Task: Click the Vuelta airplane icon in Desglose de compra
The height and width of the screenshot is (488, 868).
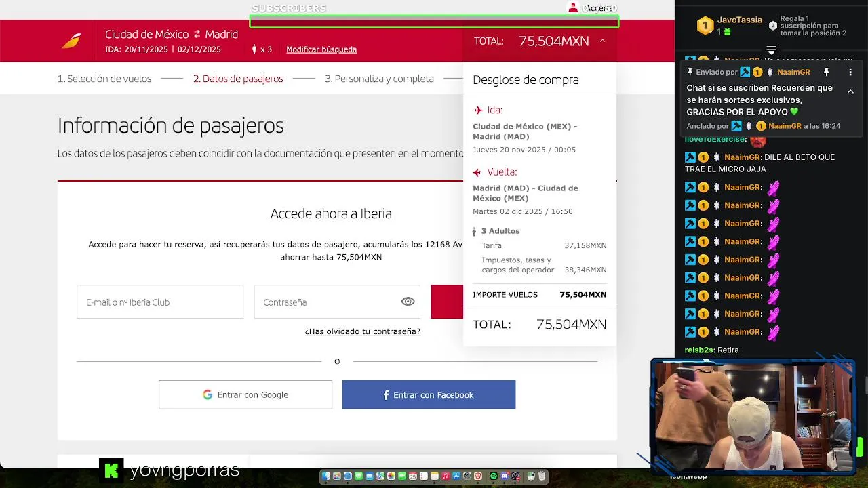Action: coord(477,172)
